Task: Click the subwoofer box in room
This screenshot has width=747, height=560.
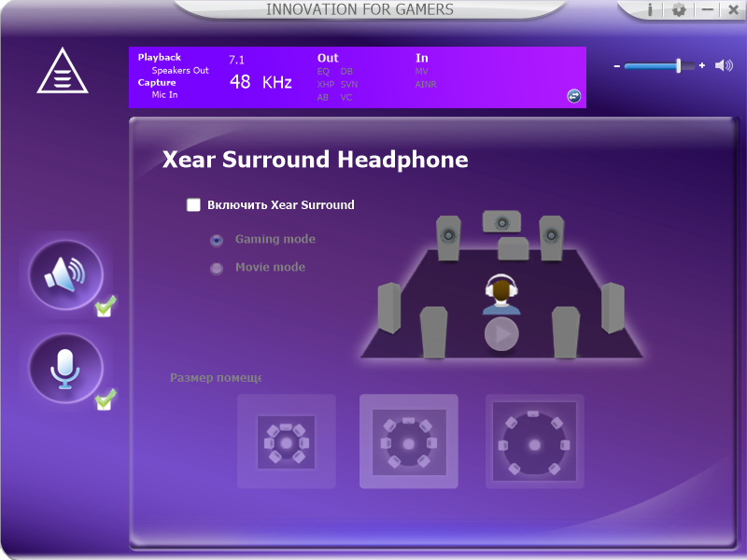Action: pyautogui.click(x=513, y=248)
